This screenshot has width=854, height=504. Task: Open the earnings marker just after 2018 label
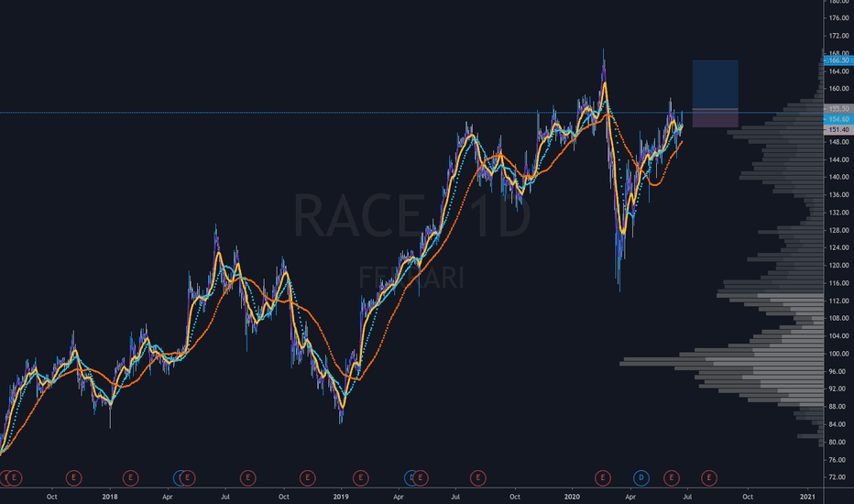(130, 478)
